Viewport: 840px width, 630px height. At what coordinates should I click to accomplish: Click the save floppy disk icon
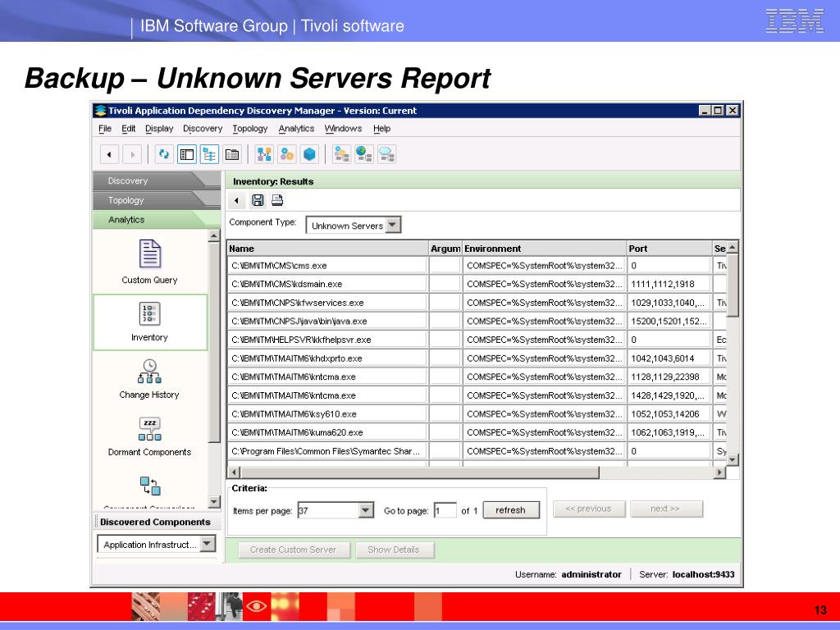click(x=258, y=200)
